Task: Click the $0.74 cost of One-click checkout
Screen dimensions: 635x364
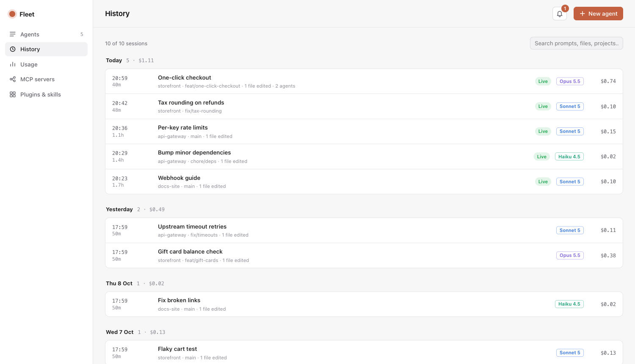Action: click(x=608, y=81)
